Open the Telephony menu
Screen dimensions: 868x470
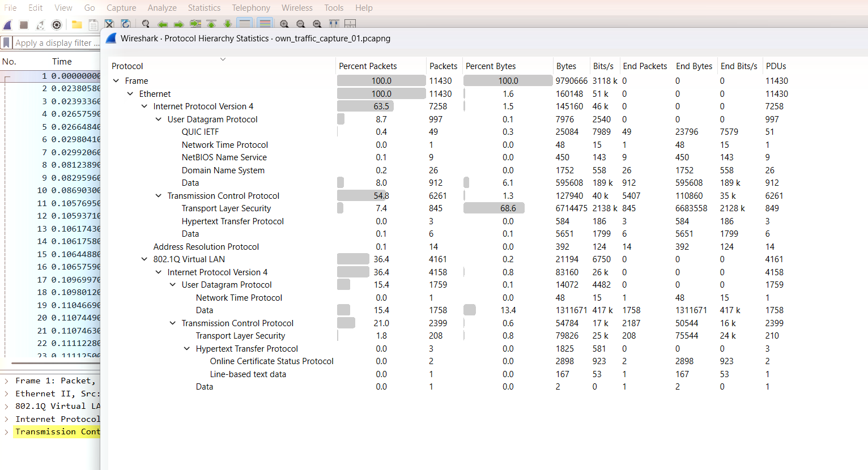[251, 8]
